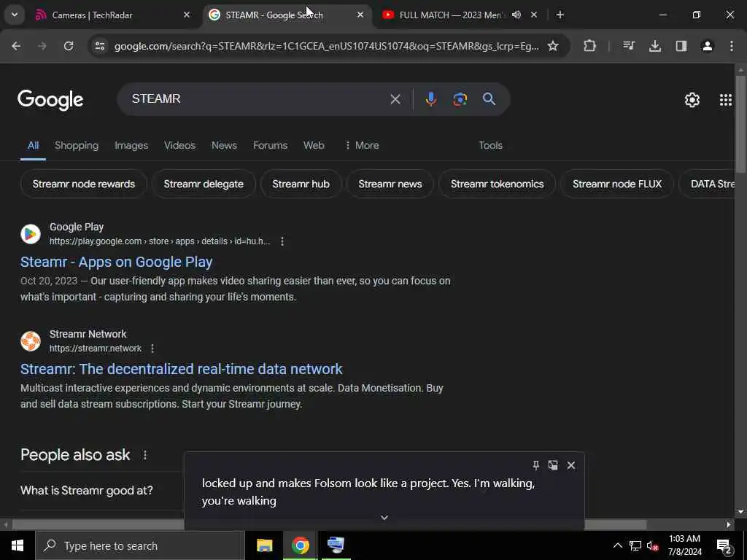Switch to the FULL MATCH YouTube tab

point(451,15)
